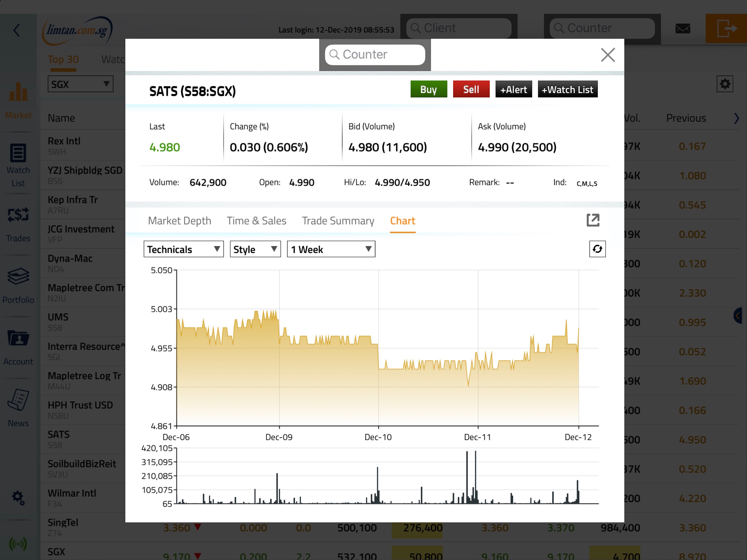Switch to Time & Sales tab

click(256, 221)
